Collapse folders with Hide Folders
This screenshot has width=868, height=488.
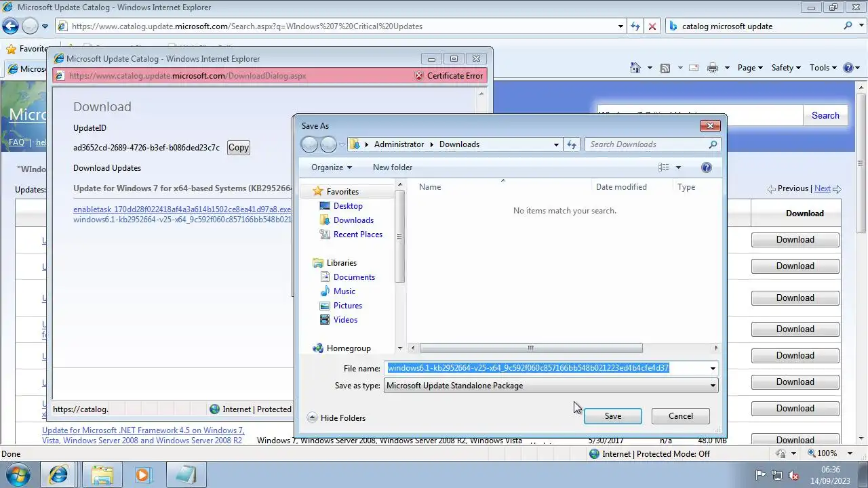(336, 418)
